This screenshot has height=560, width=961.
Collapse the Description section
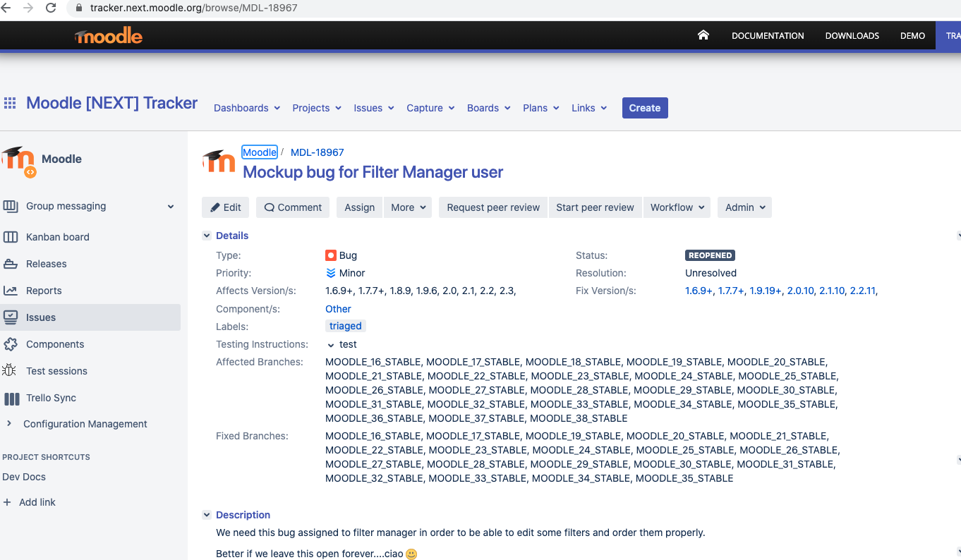[207, 515]
